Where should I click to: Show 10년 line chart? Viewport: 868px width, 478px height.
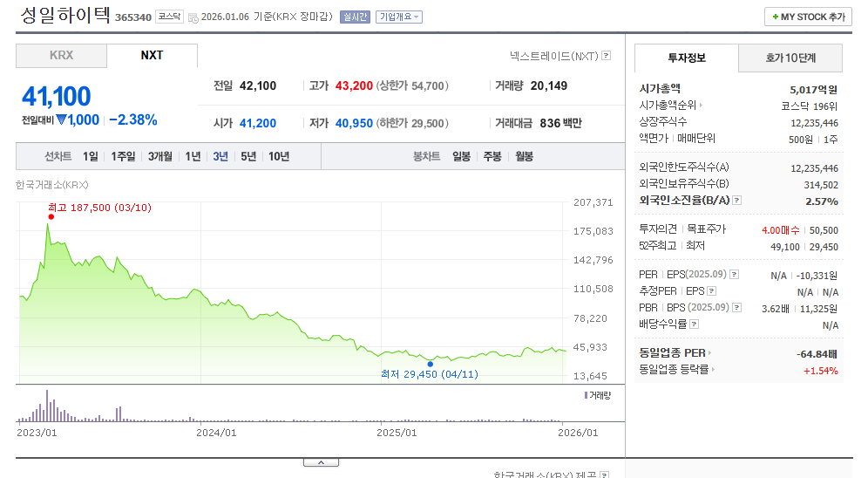click(x=279, y=157)
